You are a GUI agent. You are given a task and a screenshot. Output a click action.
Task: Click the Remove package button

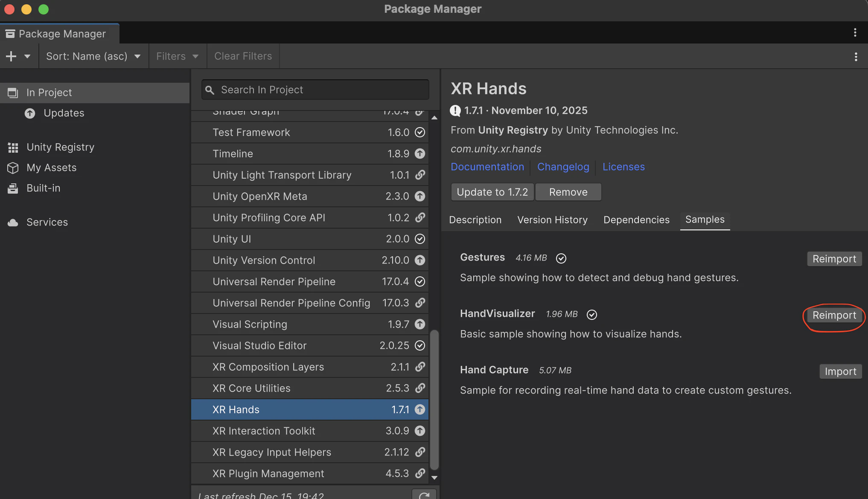pyautogui.click(x=568, y=192)
